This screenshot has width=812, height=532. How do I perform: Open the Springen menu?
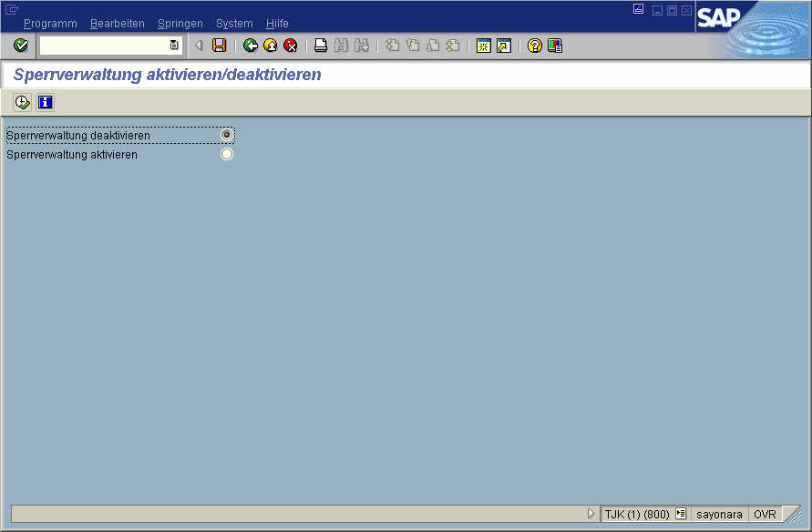[x=180, y=24]
